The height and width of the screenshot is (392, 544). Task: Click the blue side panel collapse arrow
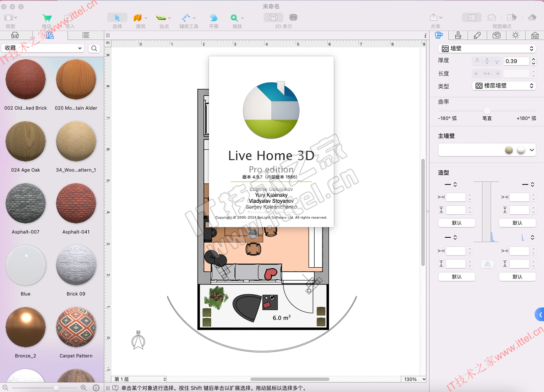(540, 315)
